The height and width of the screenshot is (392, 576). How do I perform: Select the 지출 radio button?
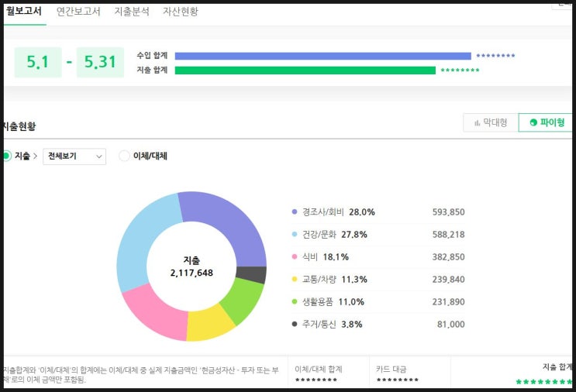pos(6,156)
